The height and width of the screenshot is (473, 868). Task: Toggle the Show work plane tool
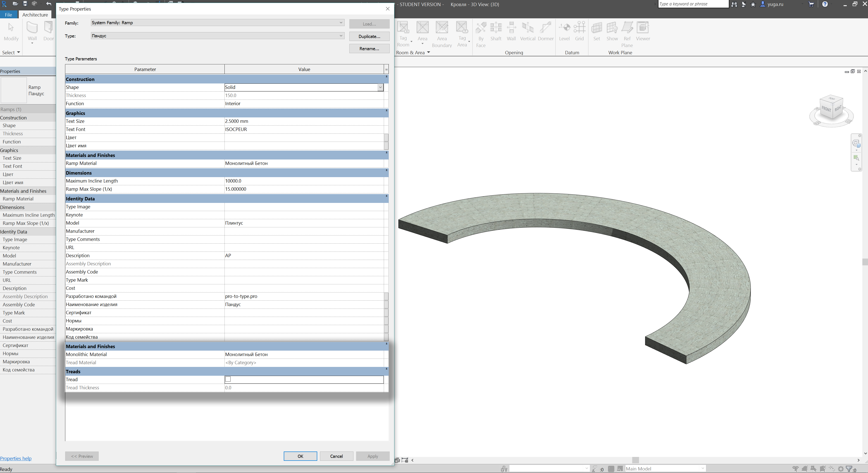coord(612,32)
